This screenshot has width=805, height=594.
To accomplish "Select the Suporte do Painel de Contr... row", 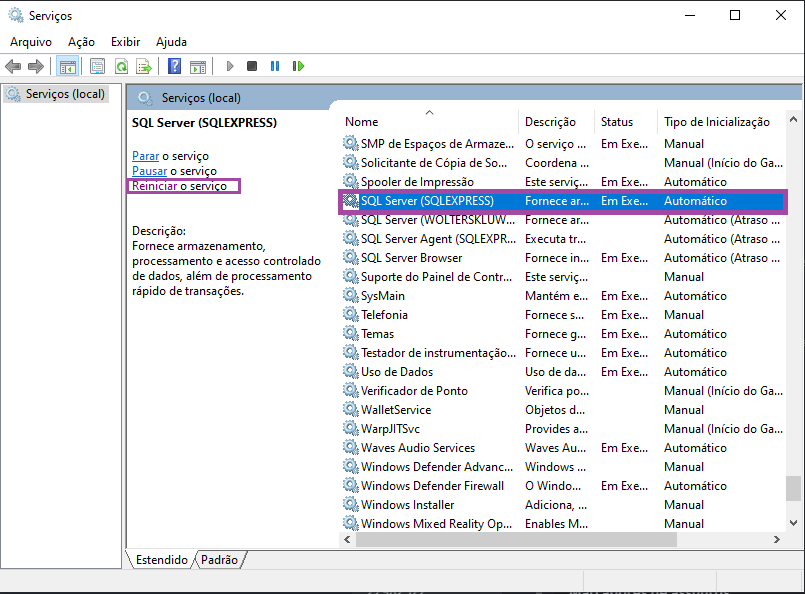I will 563,277.
